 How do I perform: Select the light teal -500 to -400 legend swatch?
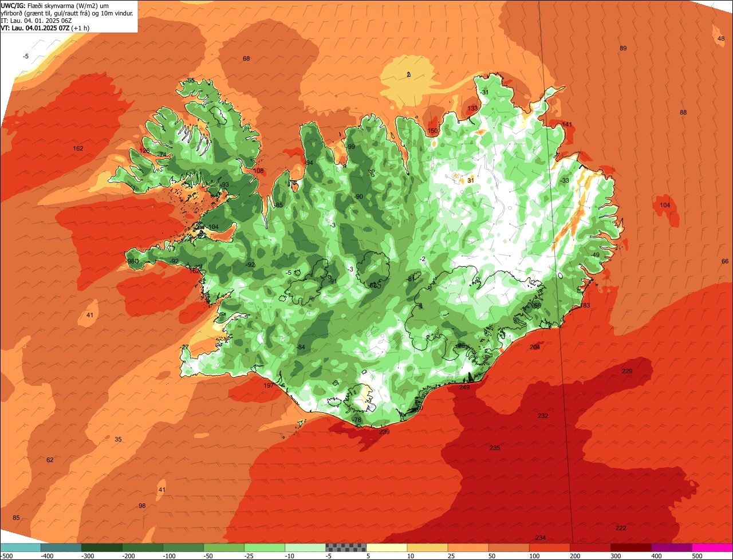[x=21, y=547]
